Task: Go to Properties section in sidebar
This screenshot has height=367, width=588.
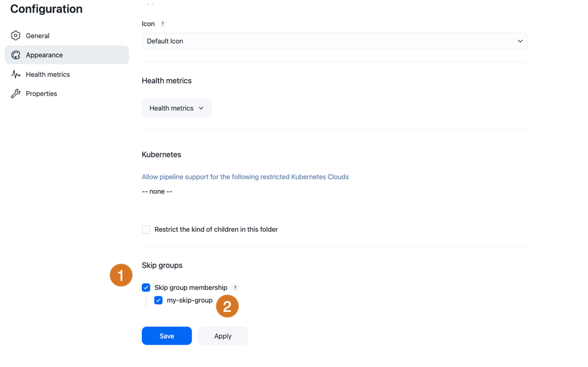Action: [x=41, y=94]
